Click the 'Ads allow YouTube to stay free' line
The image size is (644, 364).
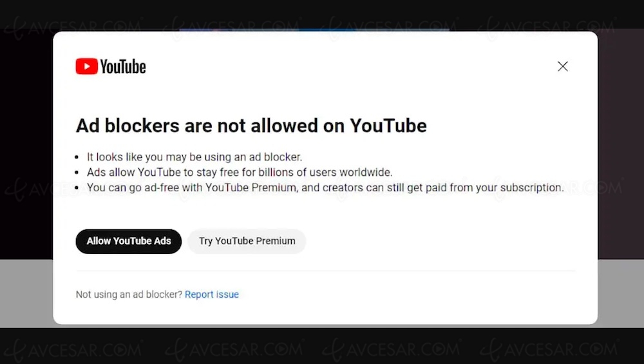click(x=240, y=172)
